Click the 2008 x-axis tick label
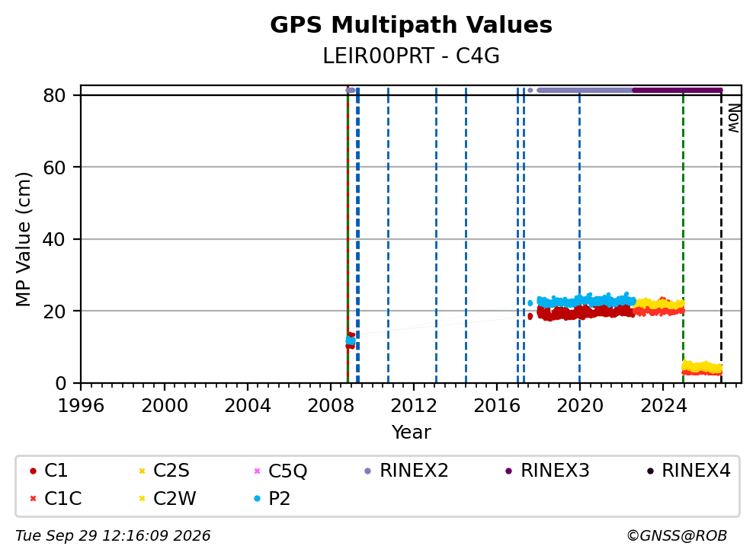756x559 pixels. click(x=330, y=406)
